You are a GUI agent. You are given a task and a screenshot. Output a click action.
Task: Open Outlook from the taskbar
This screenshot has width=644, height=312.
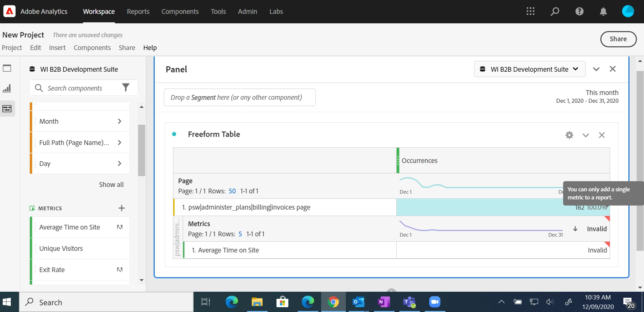pos(358,302)
